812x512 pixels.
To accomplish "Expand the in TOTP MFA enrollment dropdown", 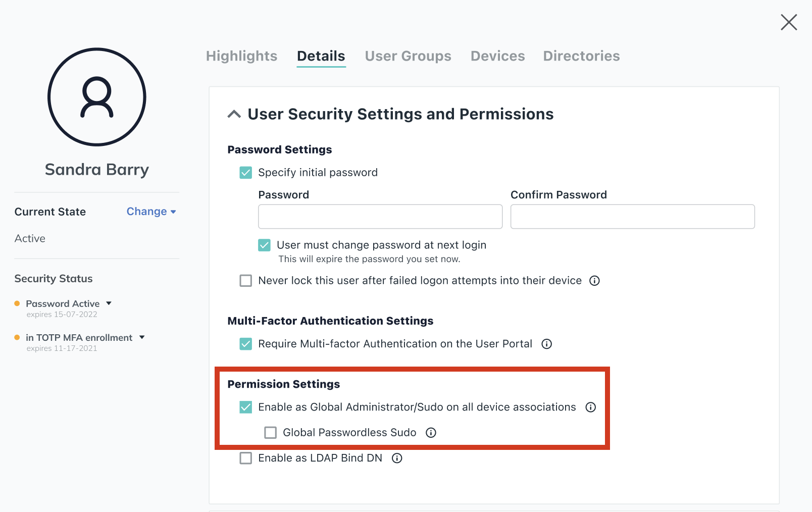I will click(x=141, y=337).
